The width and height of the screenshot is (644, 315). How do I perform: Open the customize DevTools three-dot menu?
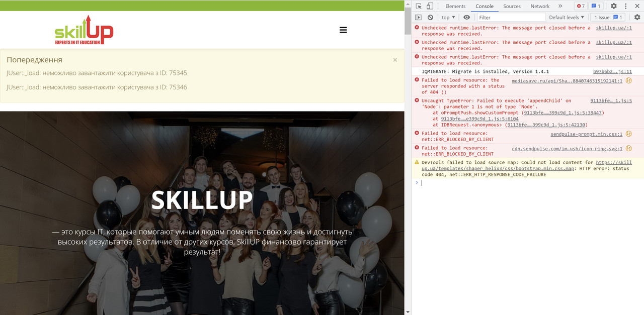click(x=626, y=6)
